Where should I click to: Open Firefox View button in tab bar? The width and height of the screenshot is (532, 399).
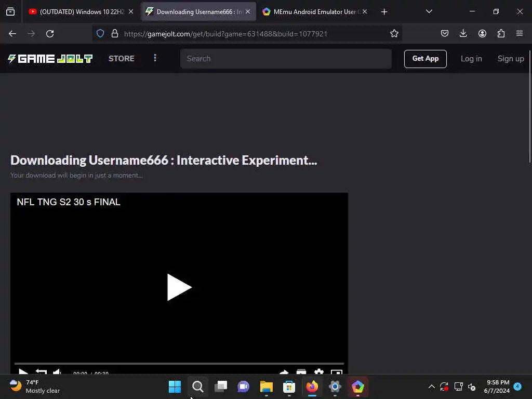pyautogui.click(x=10, y=11)
